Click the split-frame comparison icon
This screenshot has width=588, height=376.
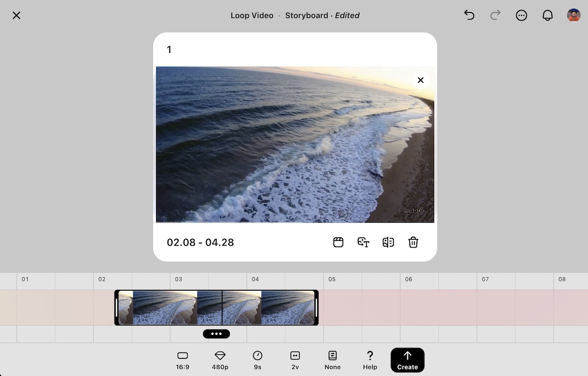click(388, 242)
